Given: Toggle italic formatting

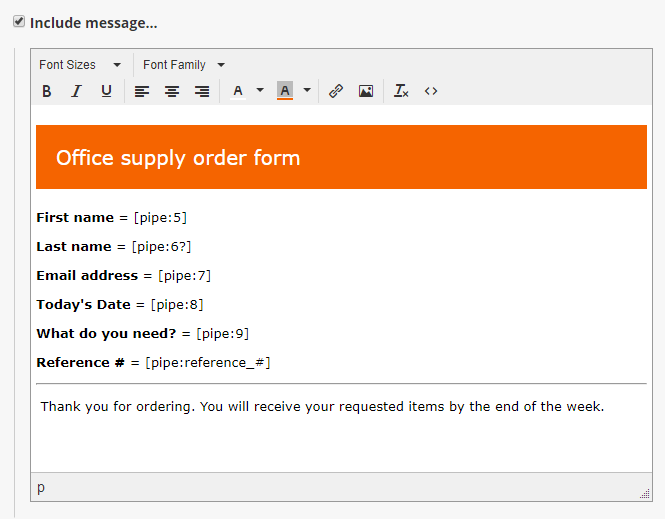Looking at the screenshot, I should click(x=76, y=91).
